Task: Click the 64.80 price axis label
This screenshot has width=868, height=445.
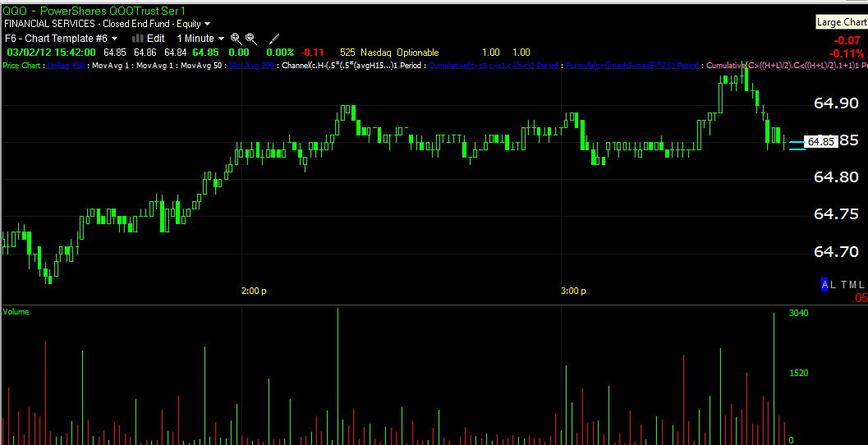Action: click(x=836, y=177)
